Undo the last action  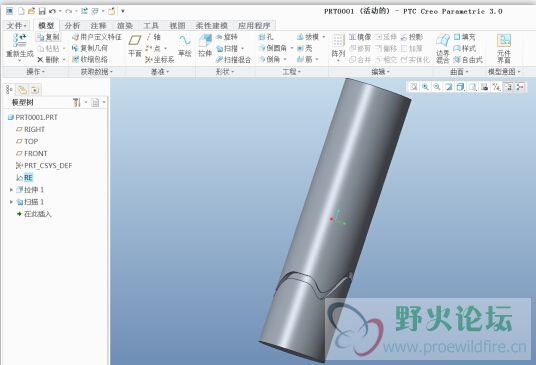click(52, 11)
